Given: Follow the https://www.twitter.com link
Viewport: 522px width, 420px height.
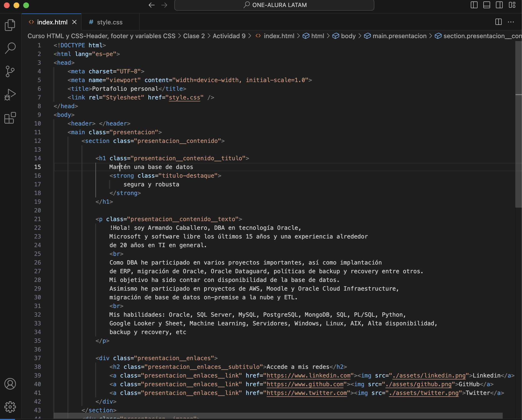Looking at the screenshot, I should (x=307, y=393).
